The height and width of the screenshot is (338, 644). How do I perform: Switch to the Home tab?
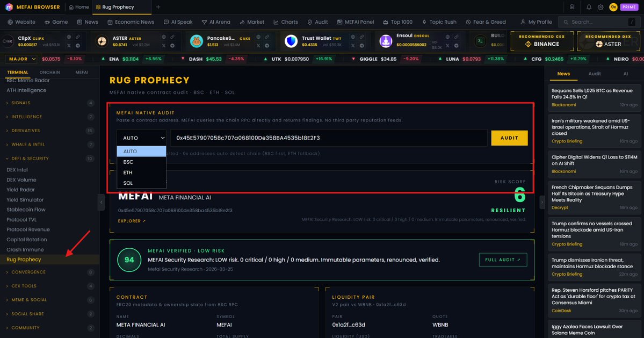79,7
